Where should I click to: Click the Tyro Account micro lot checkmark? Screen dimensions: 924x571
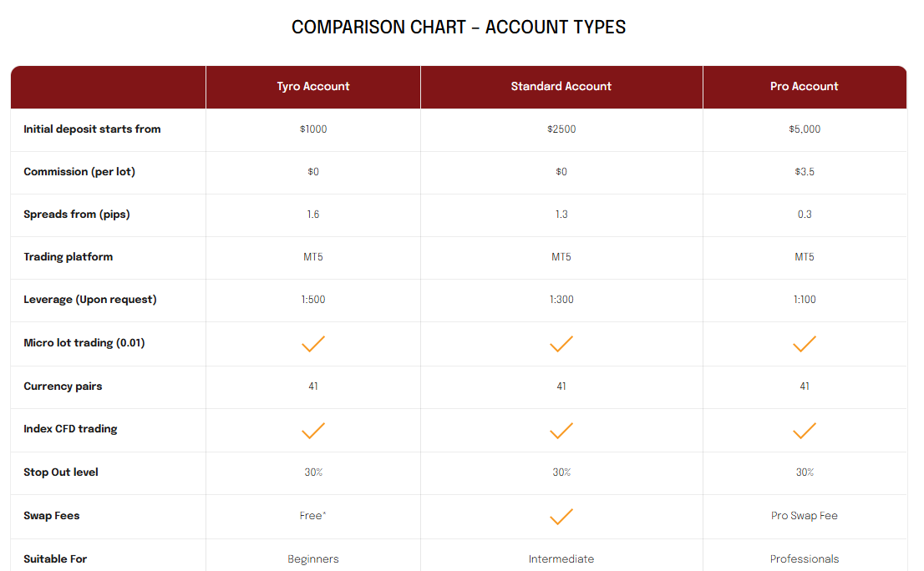[x=313, y=344]
